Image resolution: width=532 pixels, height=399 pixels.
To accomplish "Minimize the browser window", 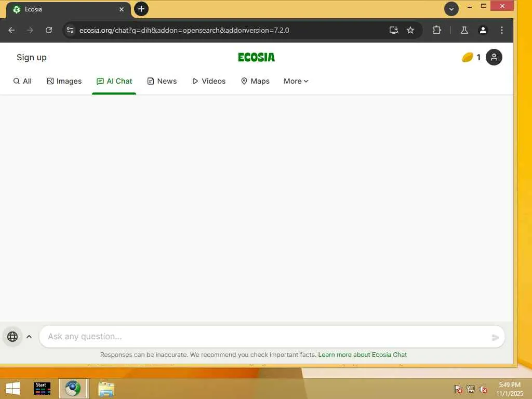I will click(x=470, y=6).
